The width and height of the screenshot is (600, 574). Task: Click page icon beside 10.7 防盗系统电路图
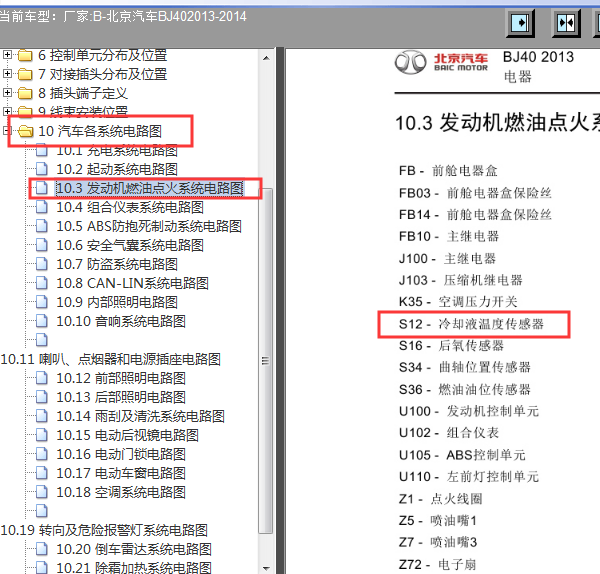[x=42, y=264]
